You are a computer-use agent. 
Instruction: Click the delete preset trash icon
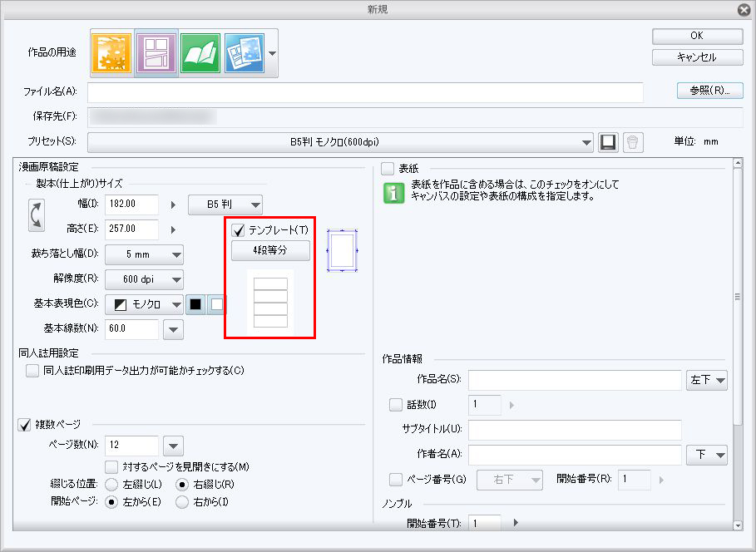(x=632, y=142)
